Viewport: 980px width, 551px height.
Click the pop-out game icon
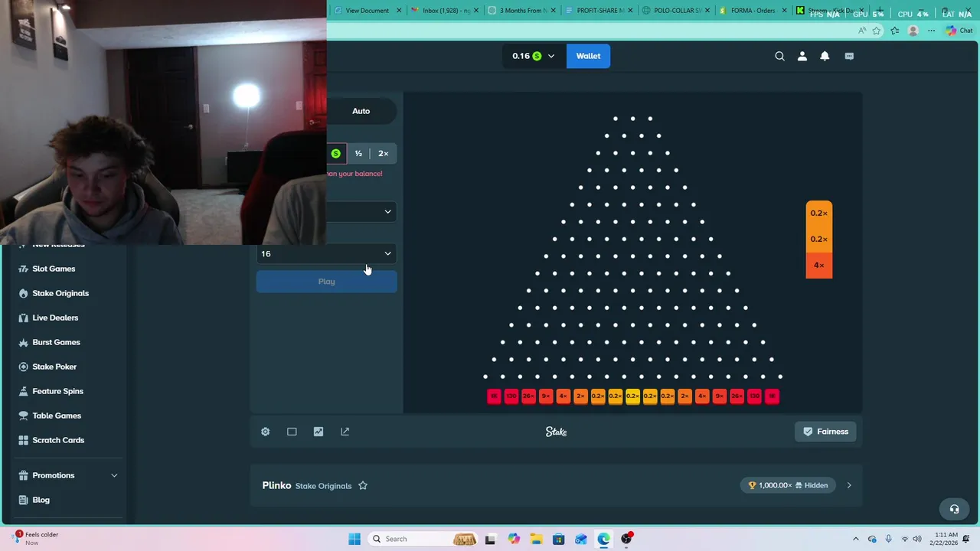pos(345,432)
